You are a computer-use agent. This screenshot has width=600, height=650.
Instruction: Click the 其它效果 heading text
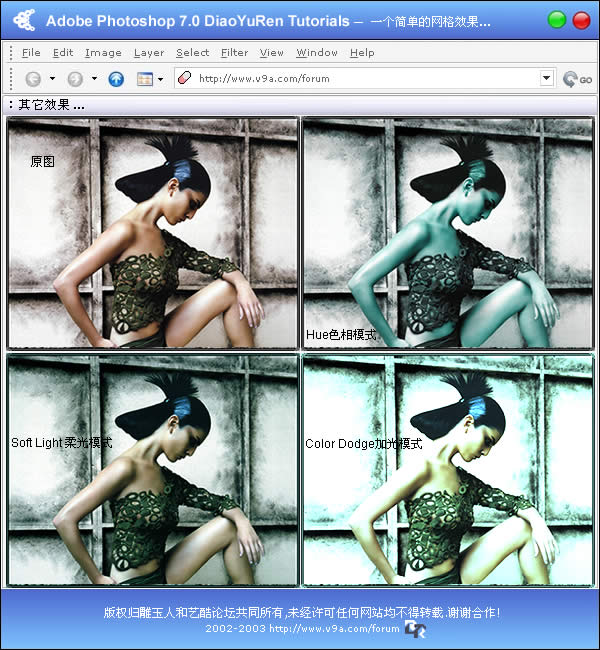click(51, 105)
